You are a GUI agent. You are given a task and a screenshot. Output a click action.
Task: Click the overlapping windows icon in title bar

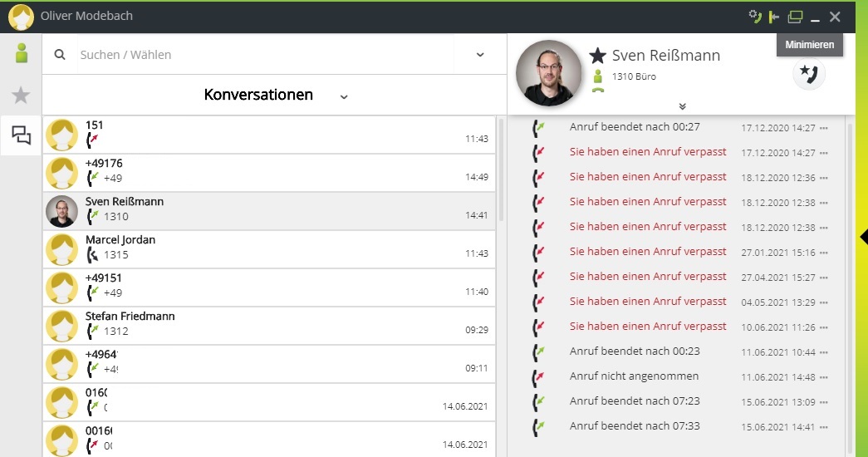point(795,17)
